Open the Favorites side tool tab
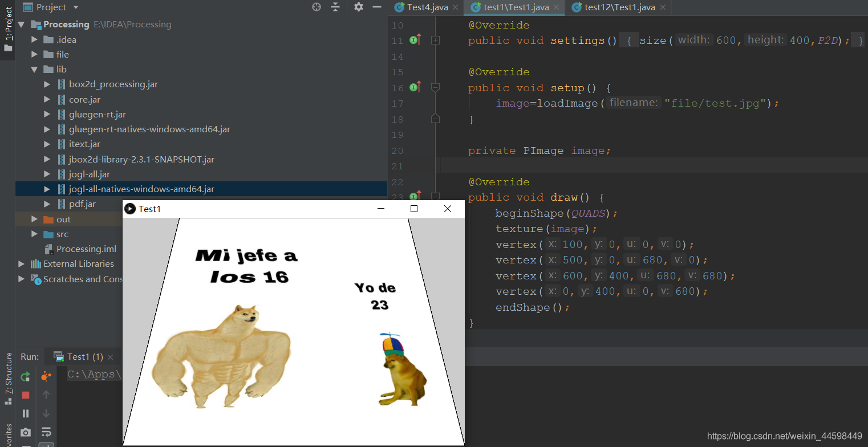 pyautogui.click(x=8, y=435)
